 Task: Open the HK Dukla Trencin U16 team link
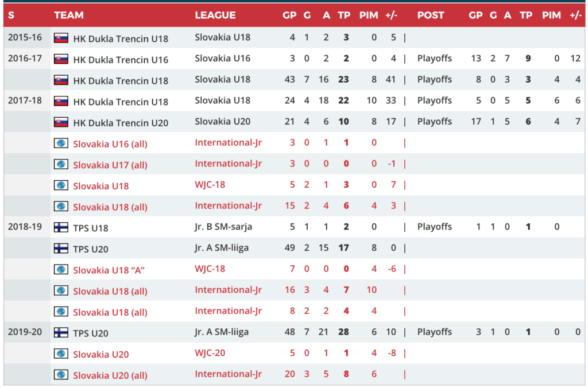click(121, 60)
